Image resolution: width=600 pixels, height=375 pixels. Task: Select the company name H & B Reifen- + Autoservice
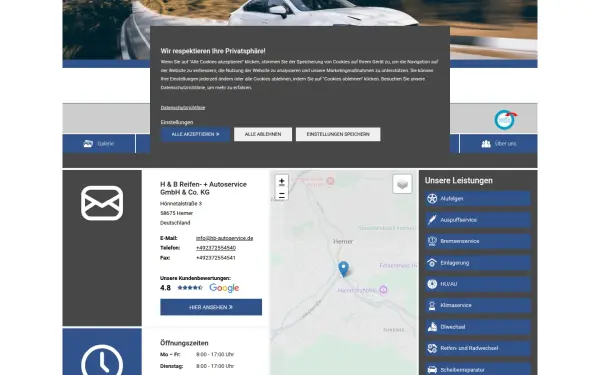[203, 188]
